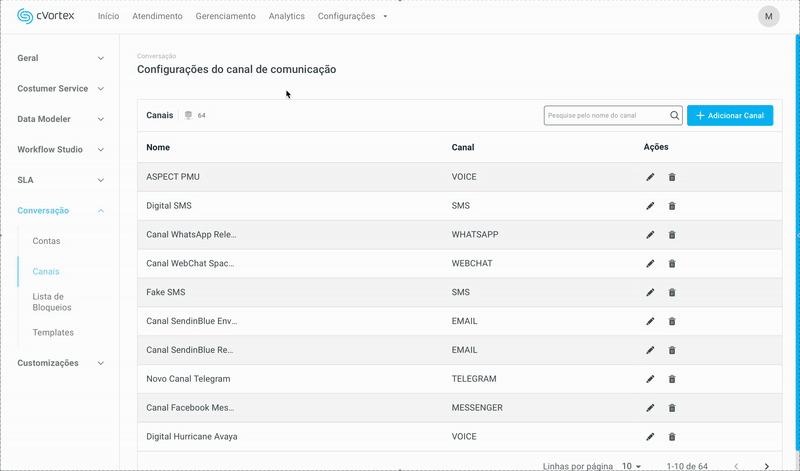This screenshot has height=471, width=800.
Task: Open the Analytics nav item
Action: pyautogui.click(x=287, y=16)
